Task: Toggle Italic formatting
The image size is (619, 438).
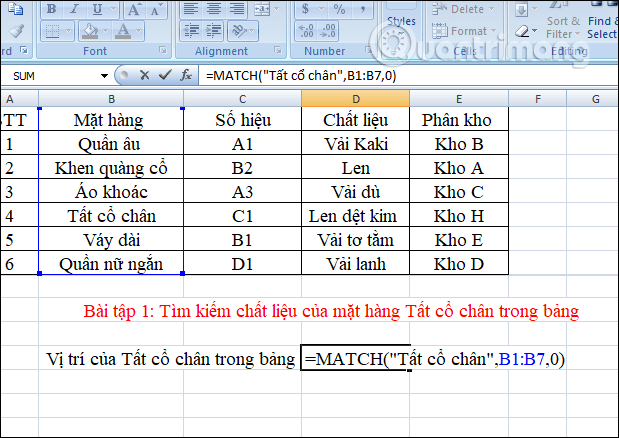Action: click(74, 9)
